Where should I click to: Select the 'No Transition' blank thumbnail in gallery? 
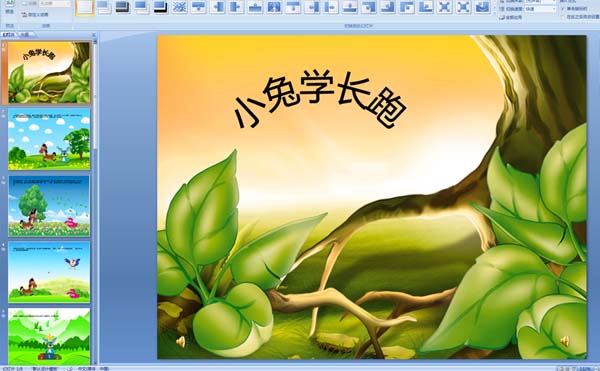(85, 7)
